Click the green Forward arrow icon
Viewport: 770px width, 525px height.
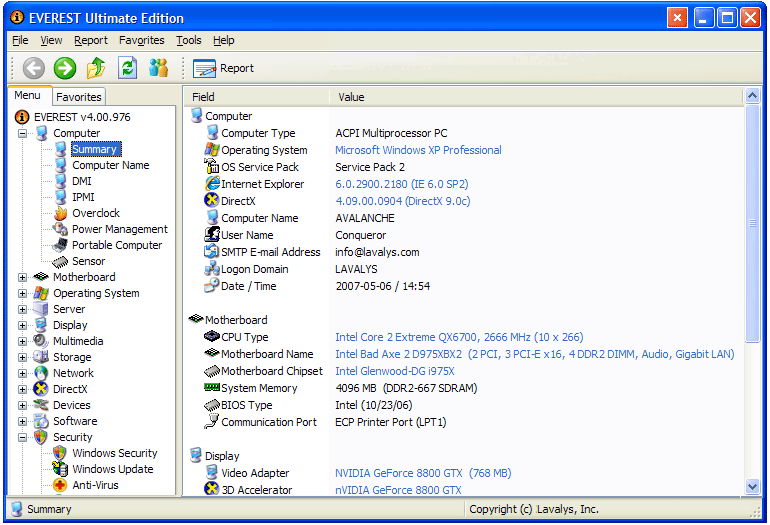65,68
